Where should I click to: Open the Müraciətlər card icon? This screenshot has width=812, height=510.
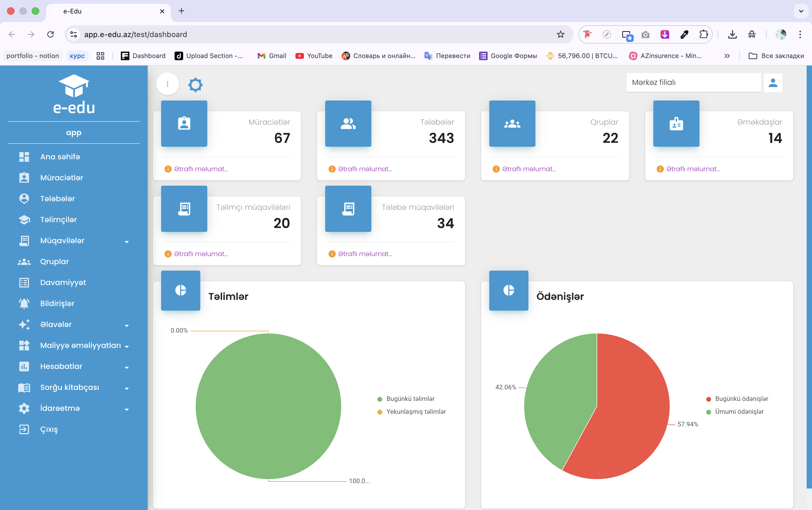click(184, 123)
